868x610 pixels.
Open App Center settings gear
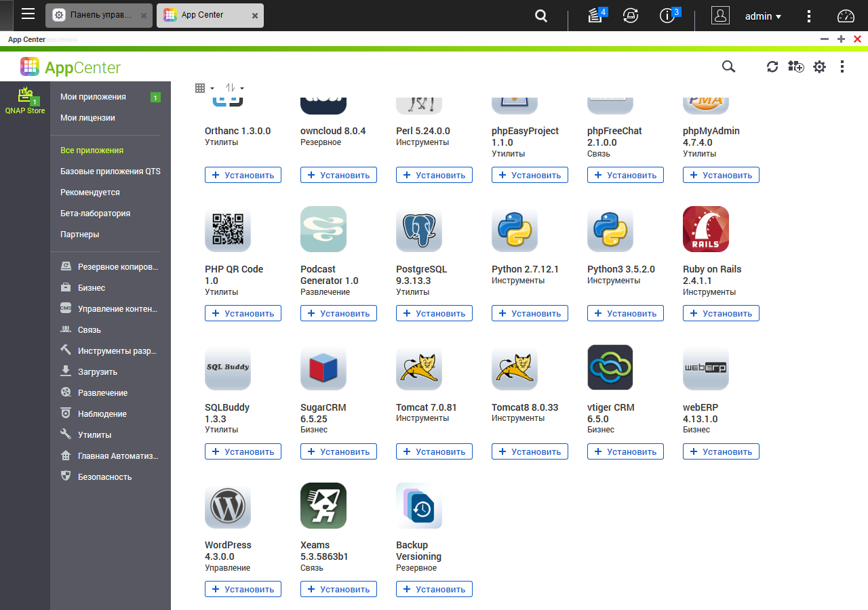point(820,66)
